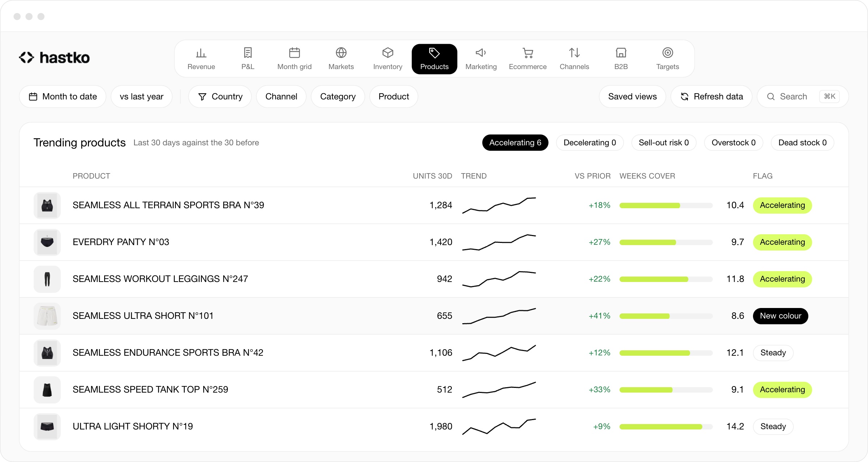Open the Marketing megaphone icon

(x=481, y=53)
